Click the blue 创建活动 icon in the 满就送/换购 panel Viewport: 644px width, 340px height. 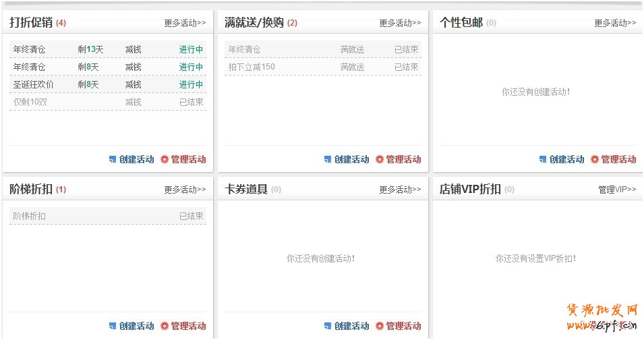coord(328,160)
